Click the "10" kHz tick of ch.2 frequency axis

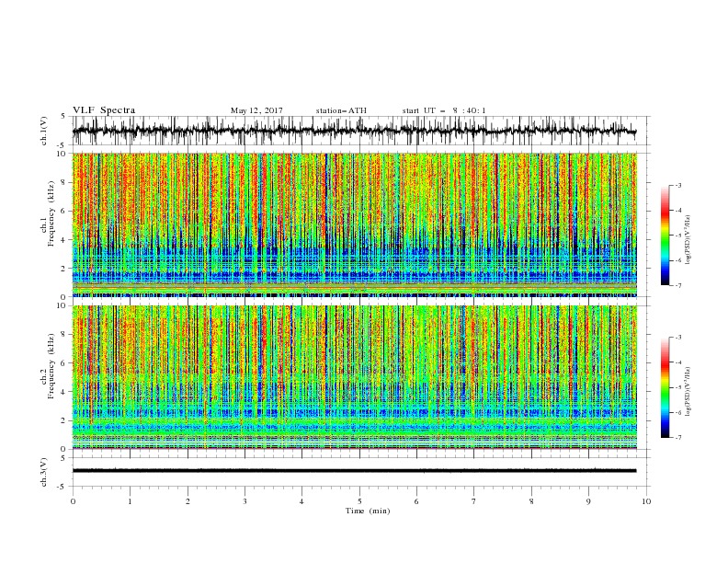coord(62,305)
